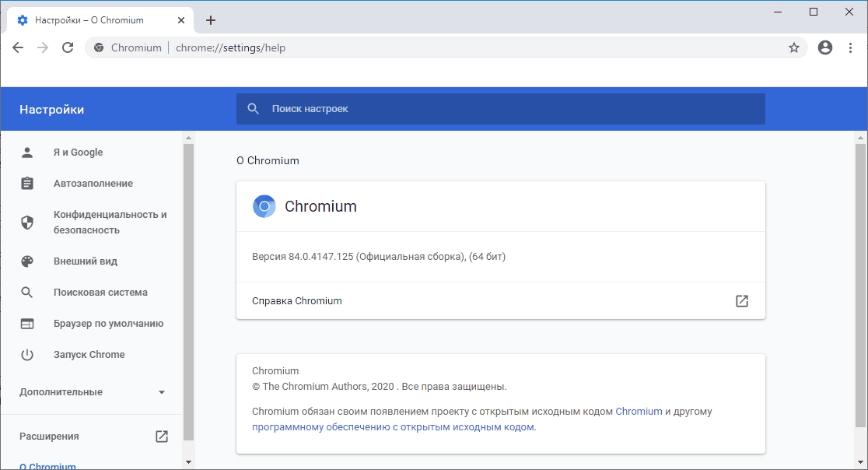
Task: Expand the 'Дополнительные' dropdown arrow
Action: 162,392
